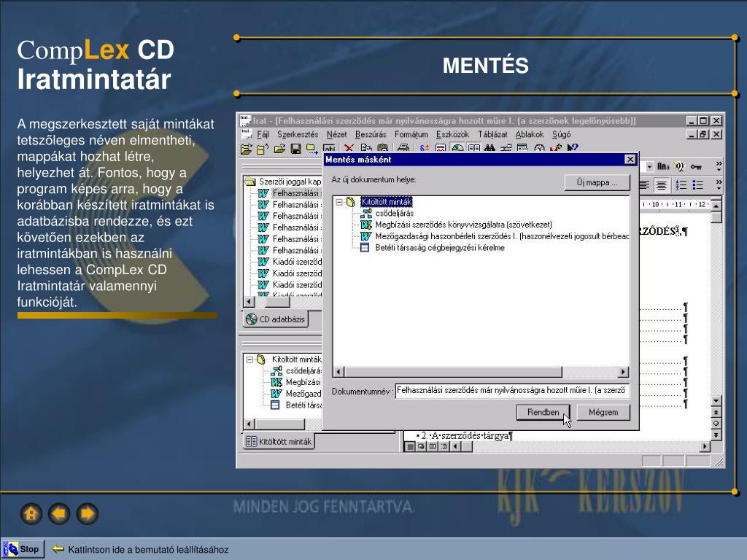Select the Kitöltött minták bottom tab
Viewport: 747px width, 560px height.
tap(279, 441)
